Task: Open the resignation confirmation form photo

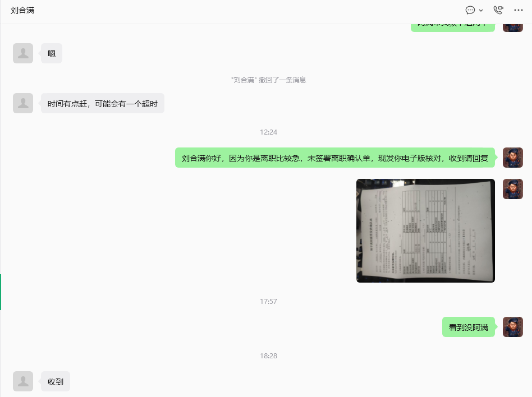Action: (425, 230)
